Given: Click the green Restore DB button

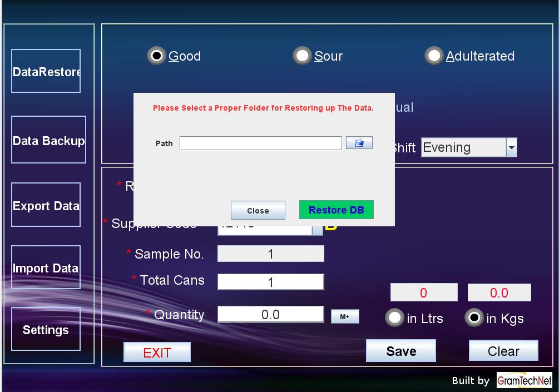Looking at the screenshot, I should coord(336,210).
